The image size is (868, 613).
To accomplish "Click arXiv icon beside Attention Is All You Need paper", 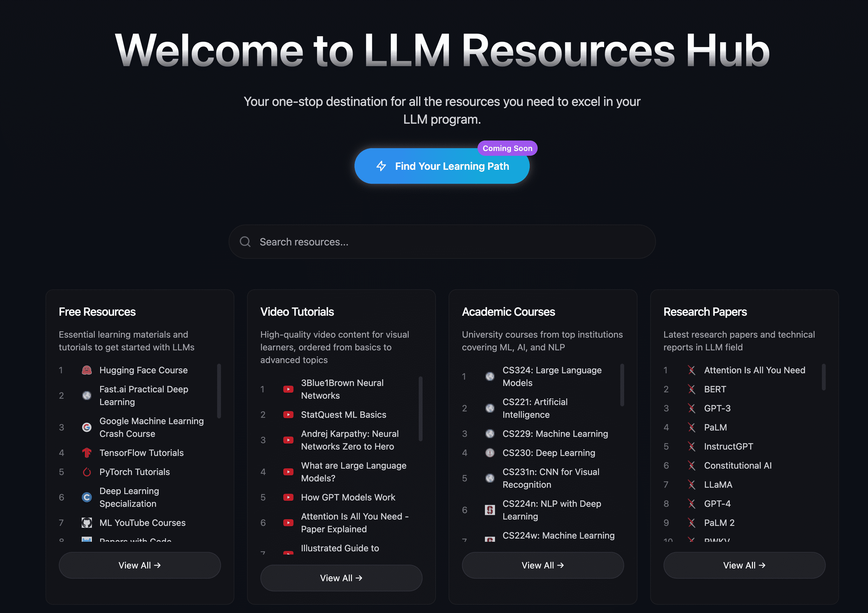I will (x=691, y=370).
